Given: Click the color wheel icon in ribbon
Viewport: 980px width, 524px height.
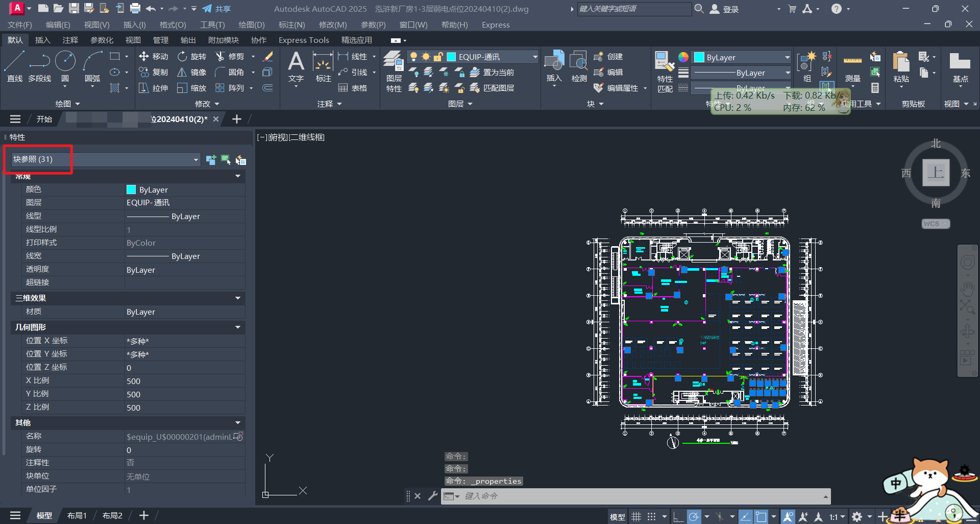Looking at the screenshot, I should click(683, 57).
